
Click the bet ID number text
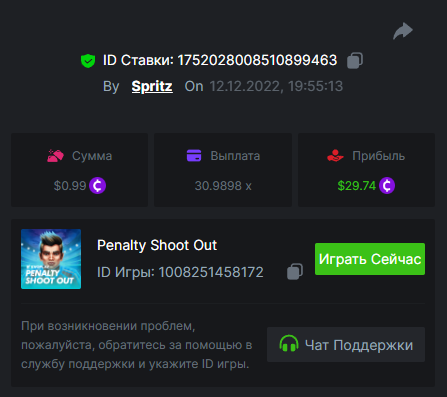(x=257, y=60)
